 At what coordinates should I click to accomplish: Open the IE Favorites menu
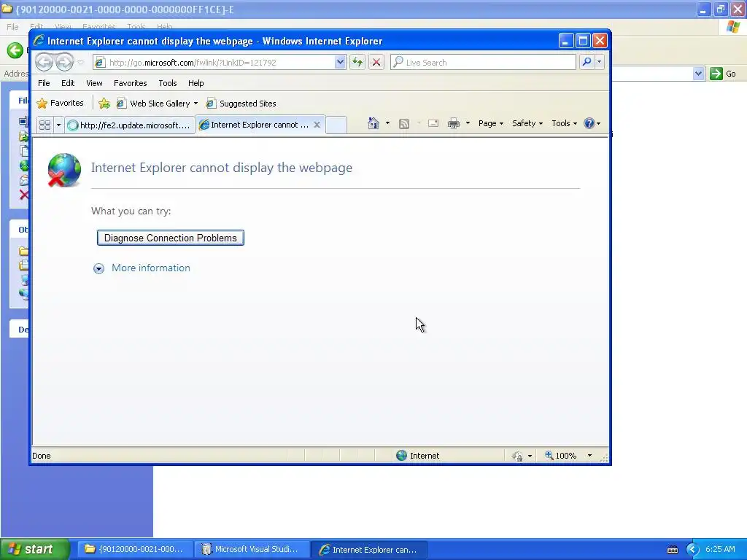coord(130,83)
